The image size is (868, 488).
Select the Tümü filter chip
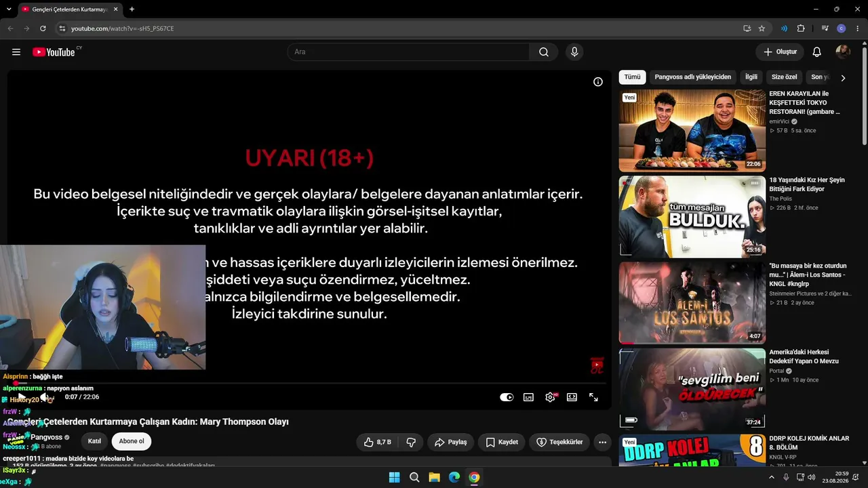click(632, 77)
